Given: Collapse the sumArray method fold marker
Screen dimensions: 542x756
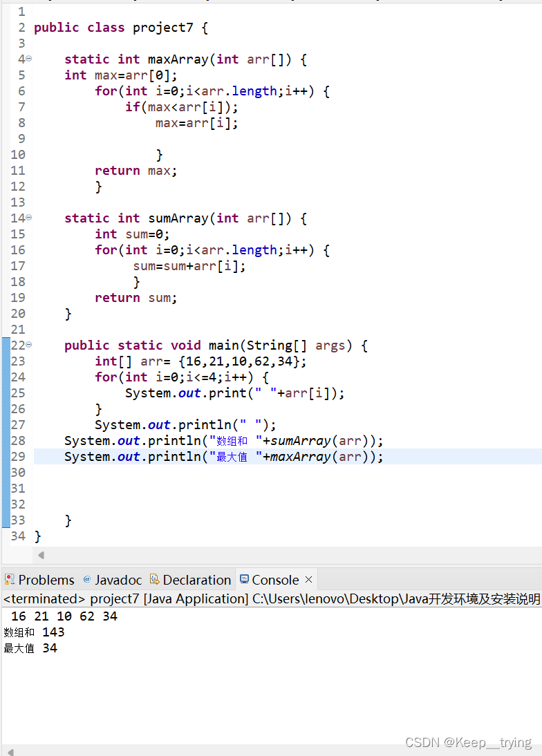Looking at the screenshot, I should pyautogui.click(x=28, y=218).
